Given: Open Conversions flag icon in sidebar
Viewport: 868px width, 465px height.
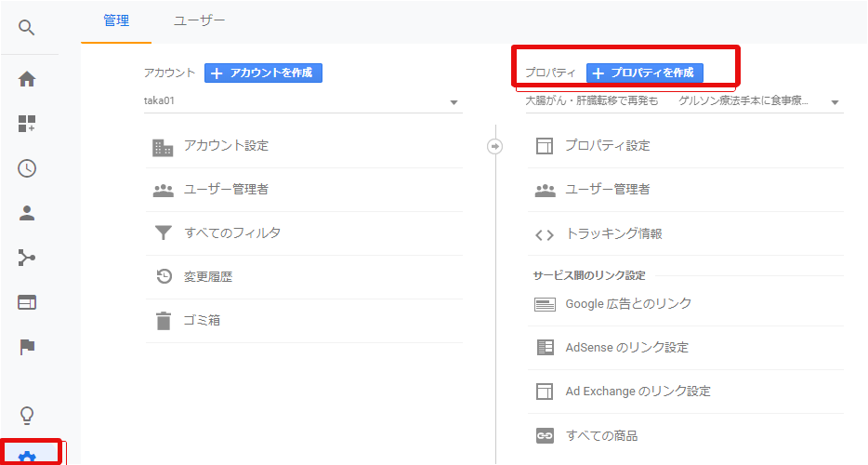Looking at the screenshot, I should click(27, 347).
